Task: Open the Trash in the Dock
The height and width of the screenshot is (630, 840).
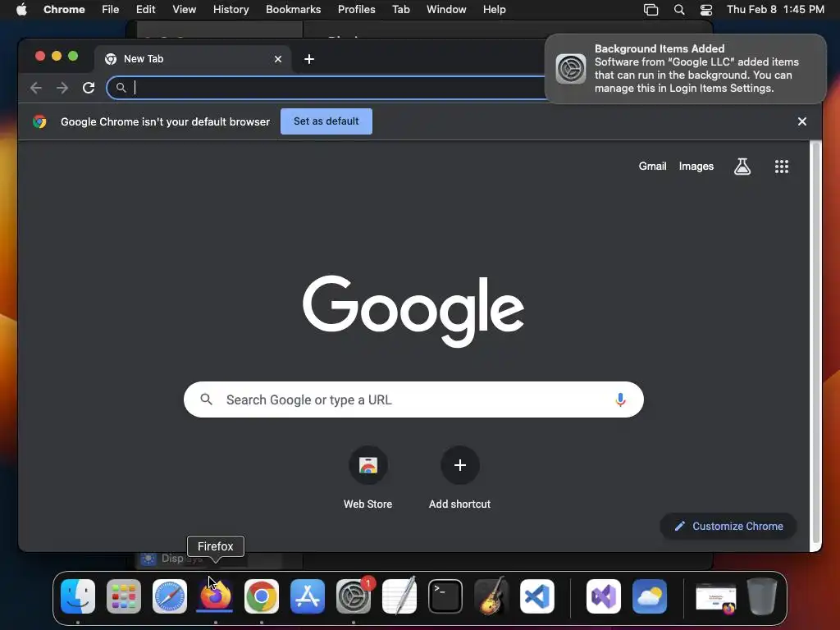Action: [x=762, y=596]
